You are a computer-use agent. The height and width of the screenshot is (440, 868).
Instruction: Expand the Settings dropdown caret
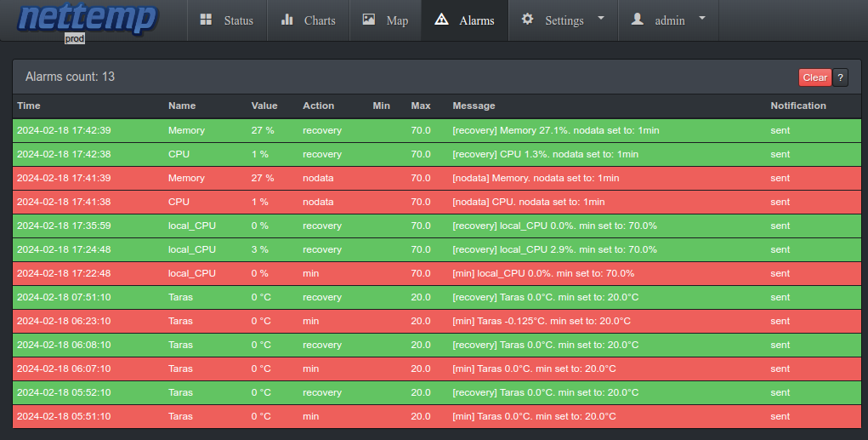[x=601, y=18]
